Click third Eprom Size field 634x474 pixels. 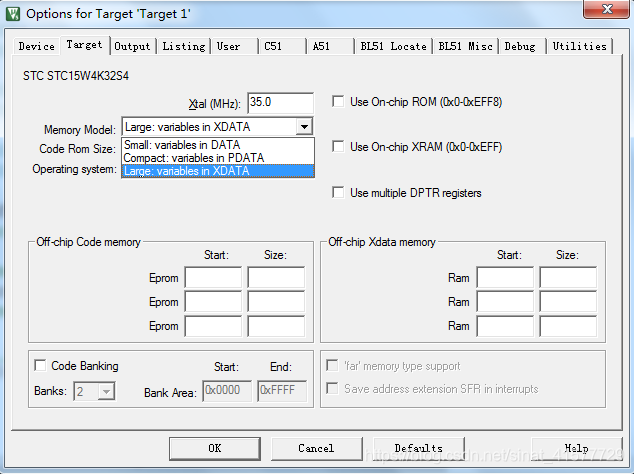(x=276, y=326)
